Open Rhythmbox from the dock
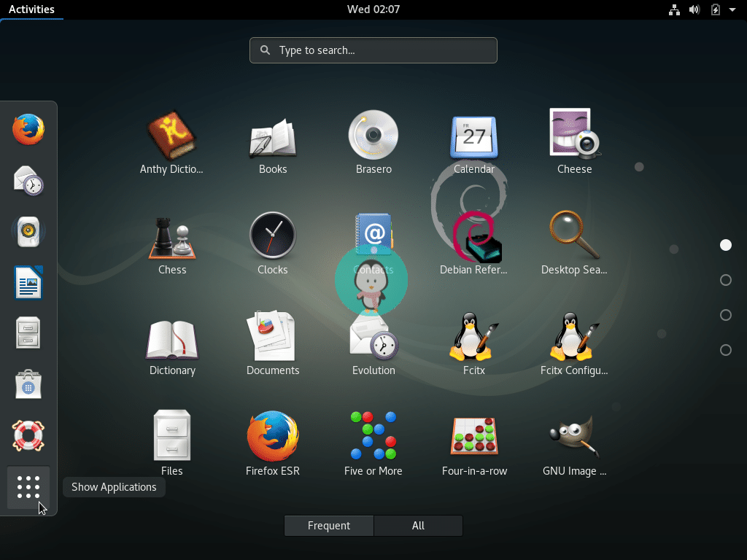 pos(28,231)
